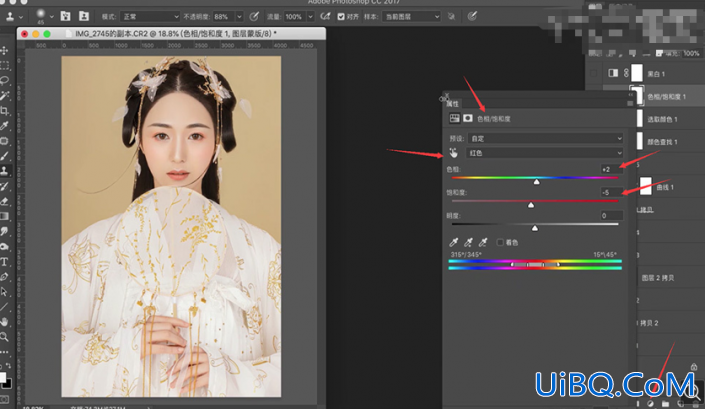The height and width of the screenshot is (409, 705).
Task: Select the Eyedropper tool in the toolbox
Action: (4, 126)
